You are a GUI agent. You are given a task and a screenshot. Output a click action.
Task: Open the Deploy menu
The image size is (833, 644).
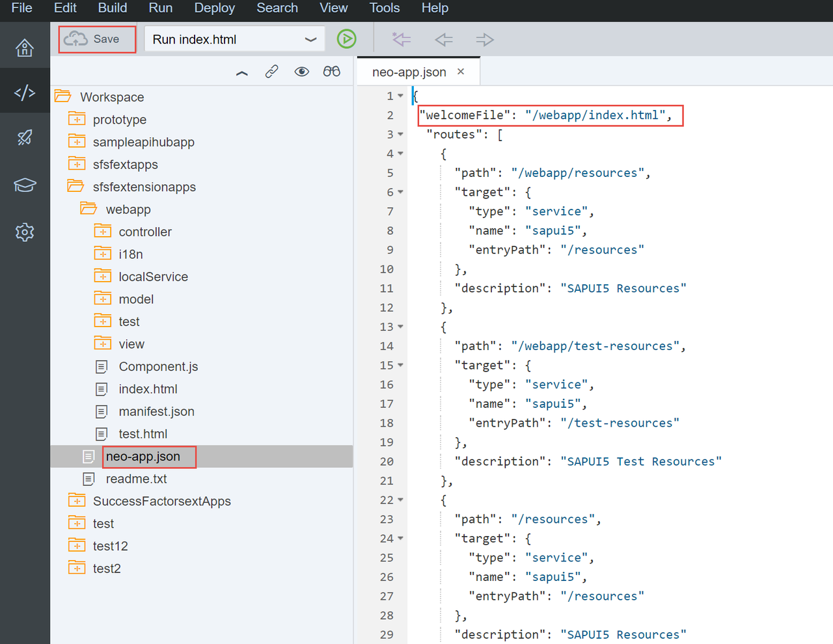[x=215, y=8]
